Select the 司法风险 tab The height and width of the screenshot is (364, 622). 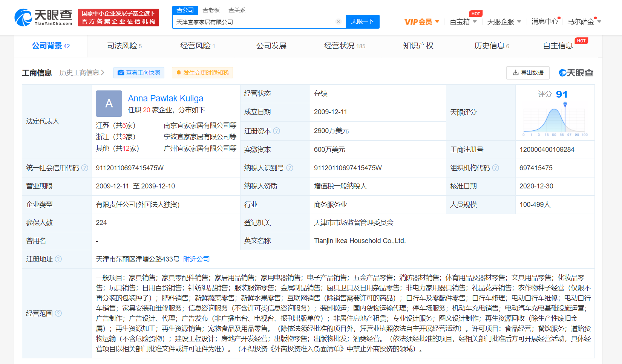(x=124, y=46)
